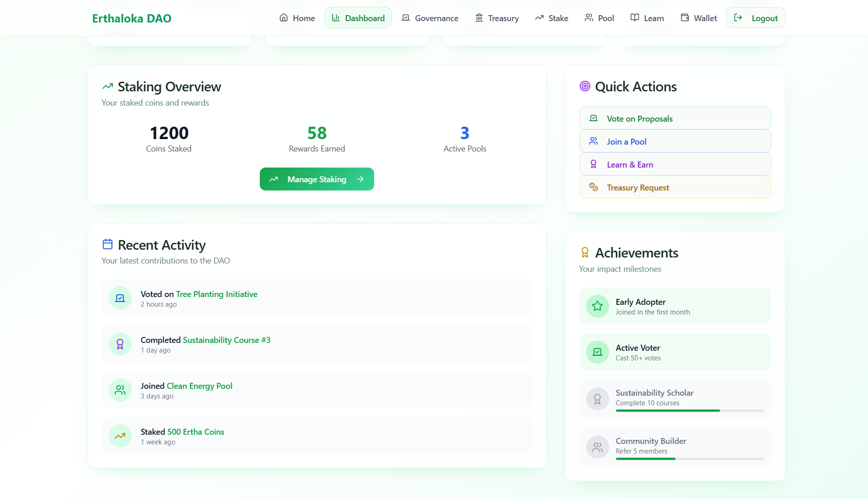Click the Wallet icon in navbar
The image size is (868, 499).
685,18
